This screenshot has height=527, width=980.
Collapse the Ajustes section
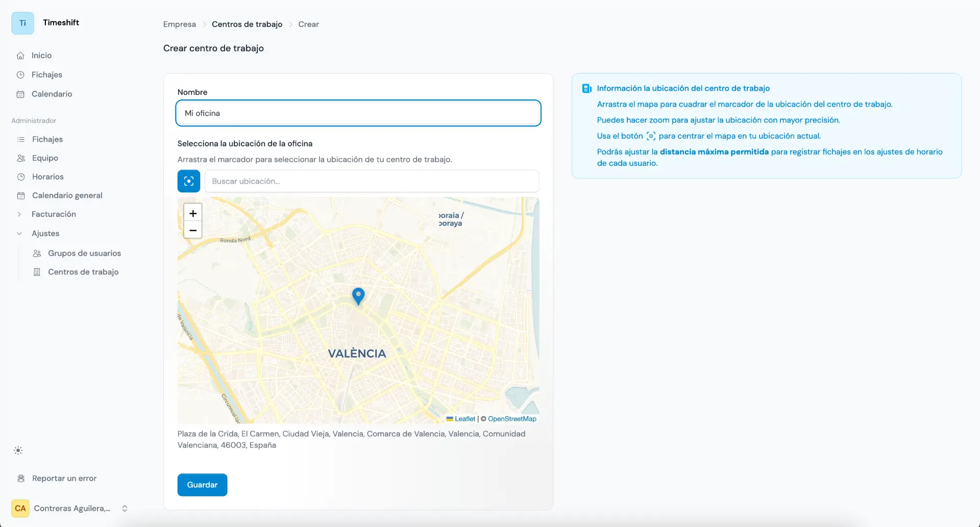click(19, 233)
